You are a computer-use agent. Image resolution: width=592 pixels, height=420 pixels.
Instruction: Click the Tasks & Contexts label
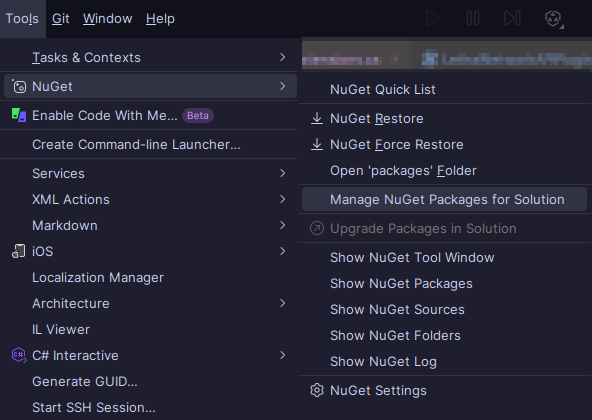pyautogui.click(x=86, y=57)
